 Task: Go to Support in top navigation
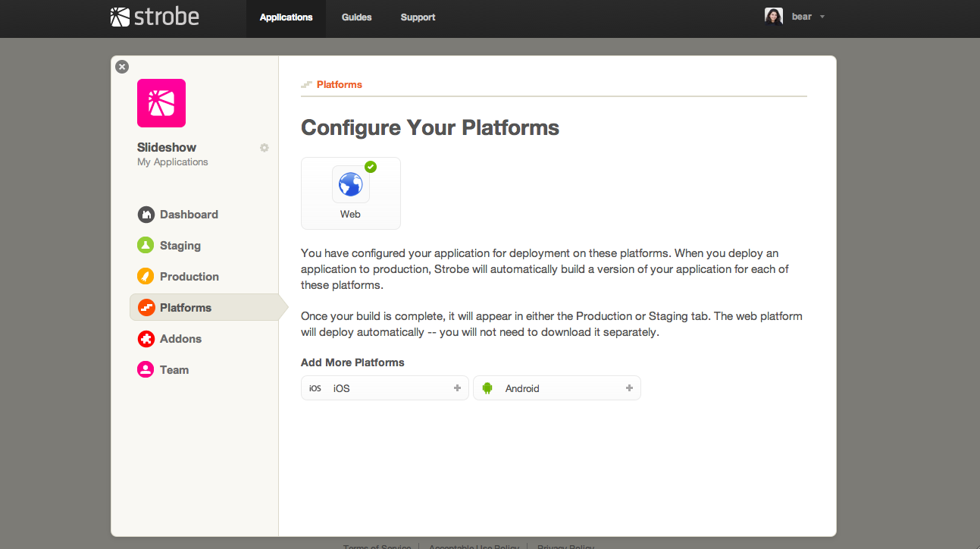tap(418, 17)
